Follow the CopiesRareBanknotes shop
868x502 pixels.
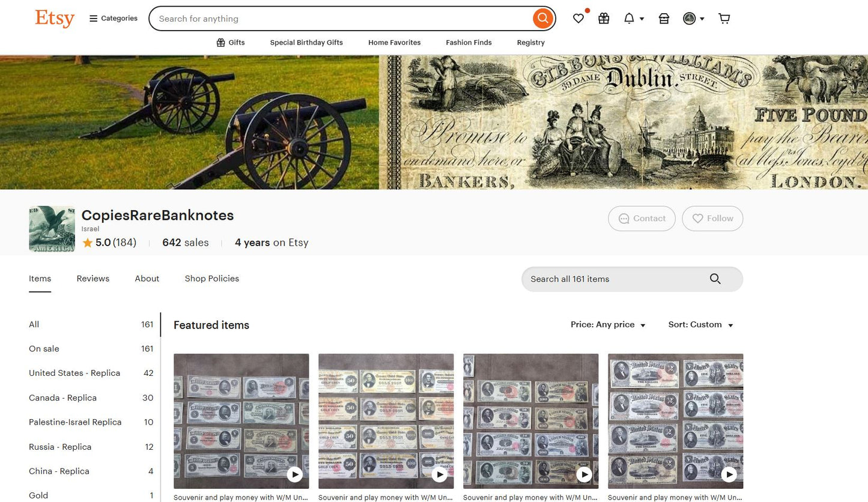[712, 219]
